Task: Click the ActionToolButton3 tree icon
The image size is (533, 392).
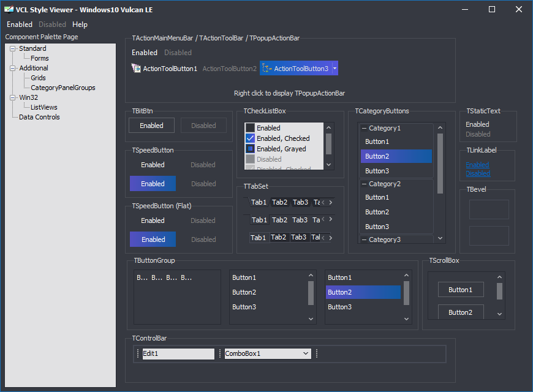Action: pos(267,69)
